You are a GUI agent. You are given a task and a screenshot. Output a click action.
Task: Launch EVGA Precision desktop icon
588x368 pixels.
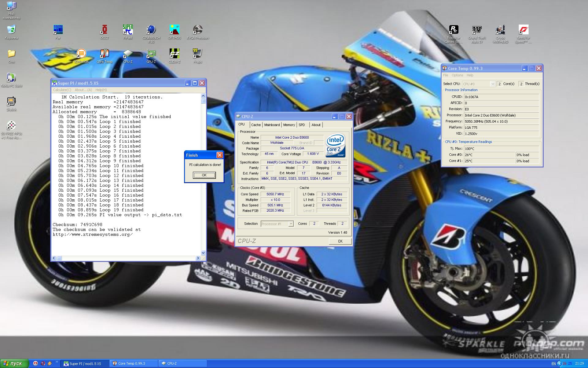[x=198, y=32]
